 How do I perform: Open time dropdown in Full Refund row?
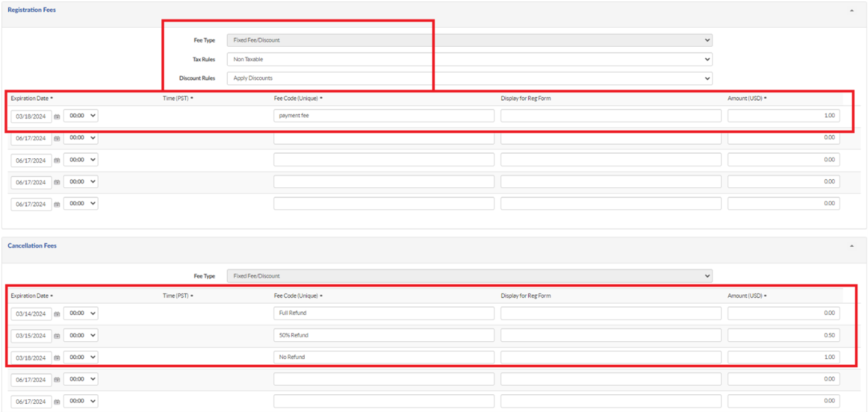pos(81,313)
